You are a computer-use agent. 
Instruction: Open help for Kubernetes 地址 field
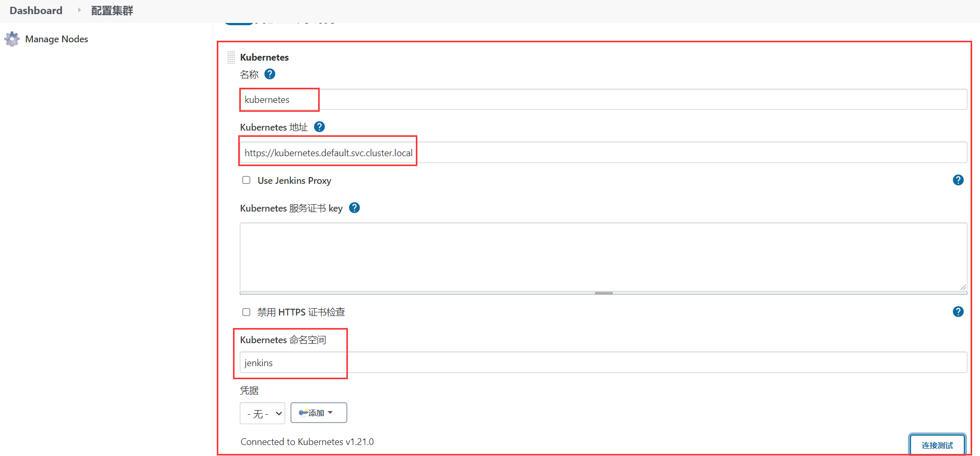(x=319, y=127)
